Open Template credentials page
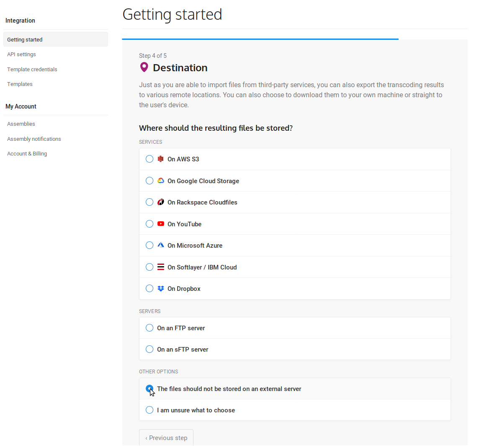 [32, 70]
